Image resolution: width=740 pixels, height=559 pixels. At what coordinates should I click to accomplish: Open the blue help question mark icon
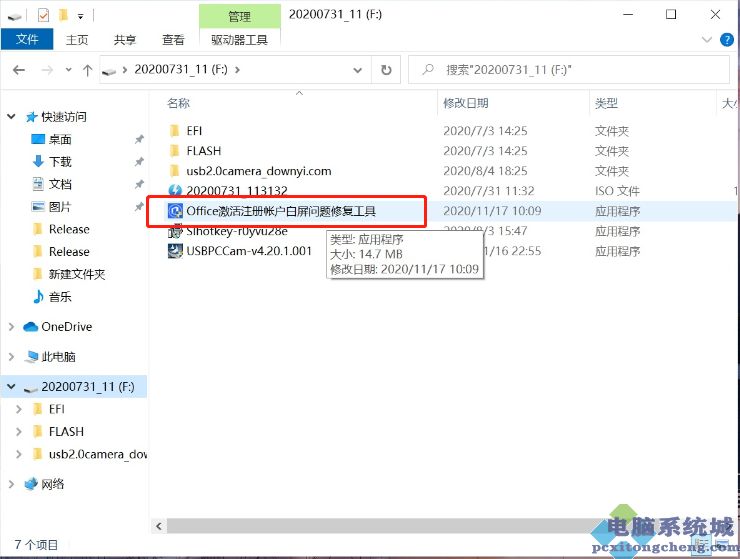coord(727,40)
